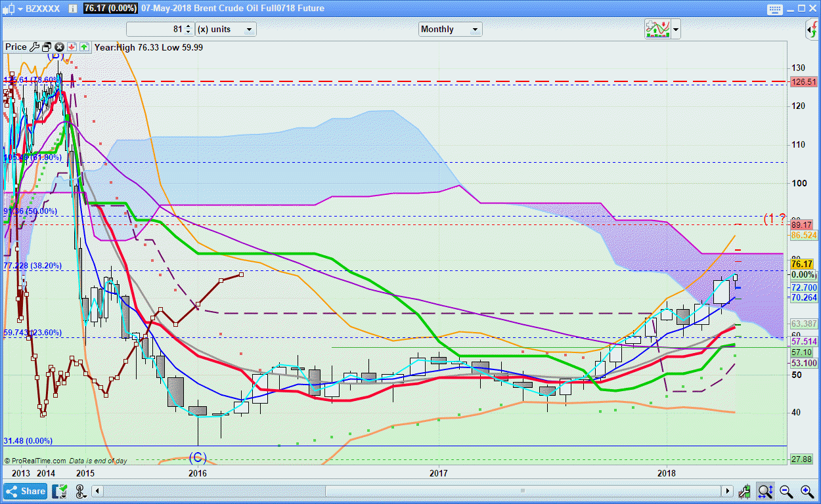Click the red (1 ? wave label

pos(775,219)
